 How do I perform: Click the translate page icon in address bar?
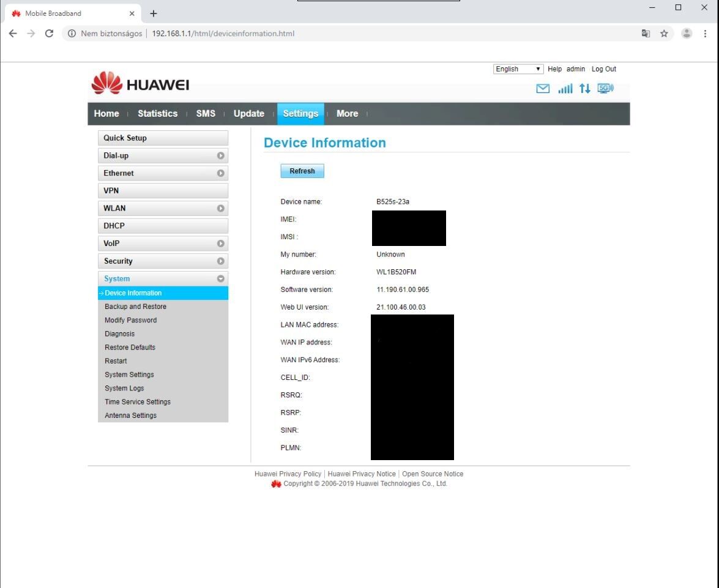[646, 34]
